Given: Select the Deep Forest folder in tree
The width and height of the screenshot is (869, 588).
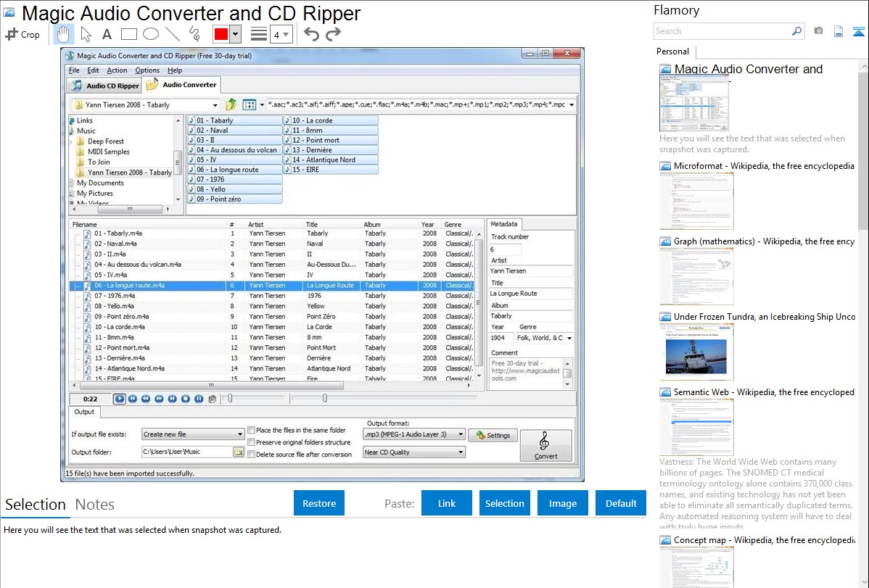Looking at the screenshot, I should 106,141.
